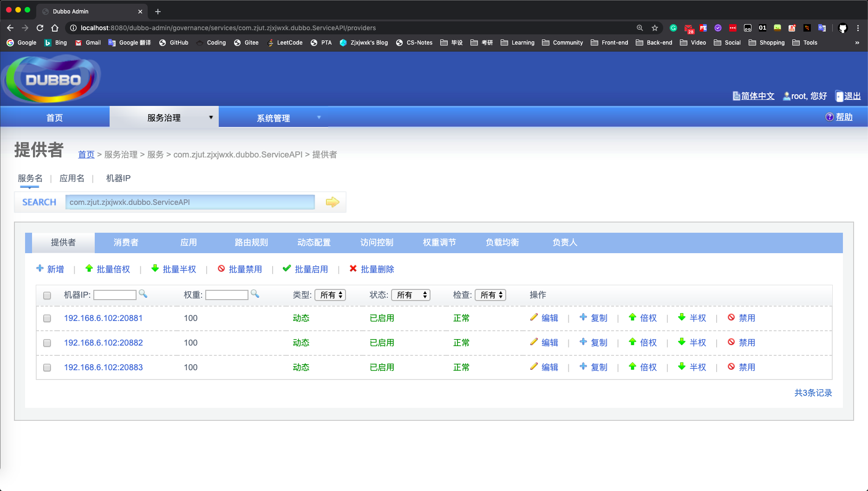Switch to the 路由规则 tab
Viewport: 868px width, 491px height.
(x=251, y=242)
